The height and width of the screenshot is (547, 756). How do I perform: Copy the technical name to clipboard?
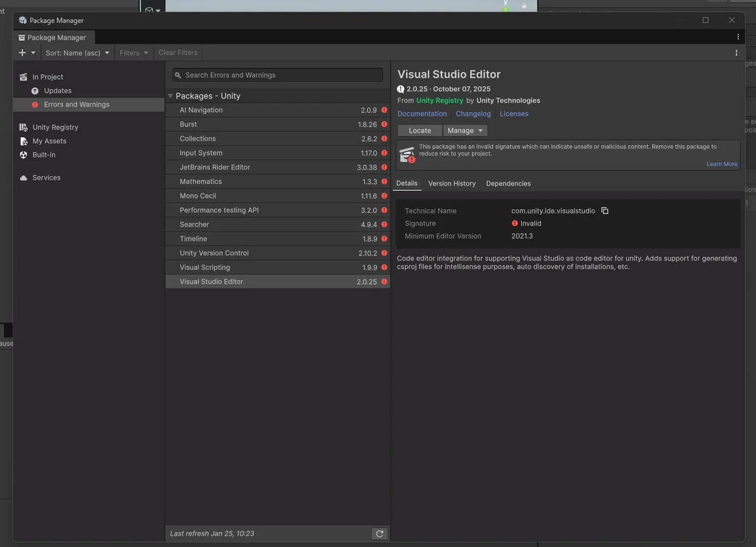pos(605,211)
